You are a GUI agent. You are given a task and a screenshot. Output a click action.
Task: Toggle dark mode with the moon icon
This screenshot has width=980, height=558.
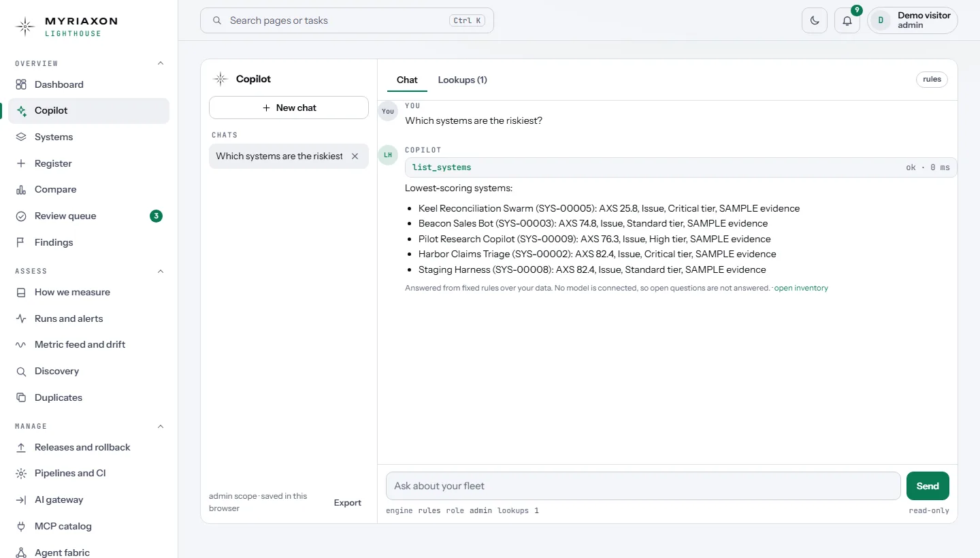pyautogui.click(x=815, y=20)
